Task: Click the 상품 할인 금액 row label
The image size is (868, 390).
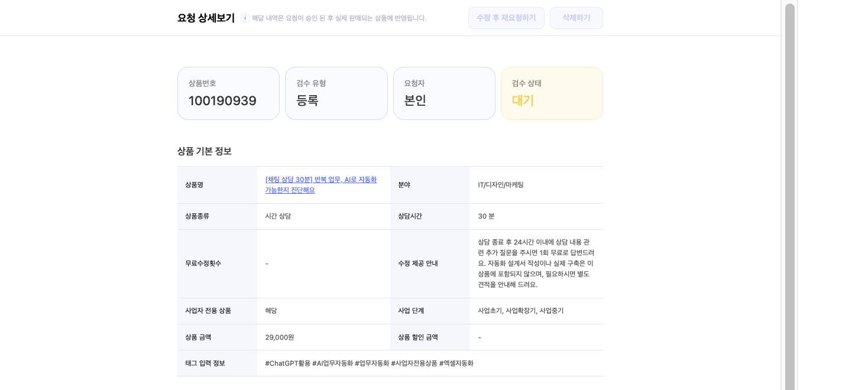Action: click(x=418, y=337)
